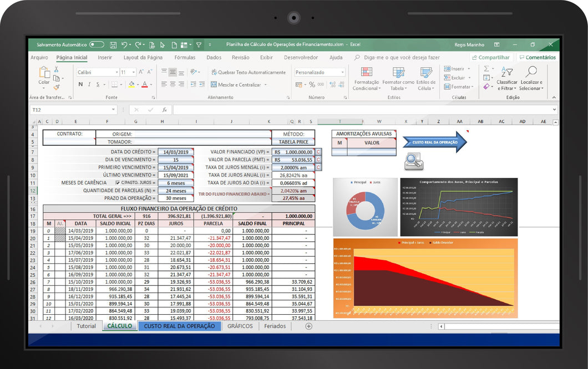Screen dimensions: 588x369
Task: Switch to the GRÁFICOS sheet tab
Action: (240, 326)
